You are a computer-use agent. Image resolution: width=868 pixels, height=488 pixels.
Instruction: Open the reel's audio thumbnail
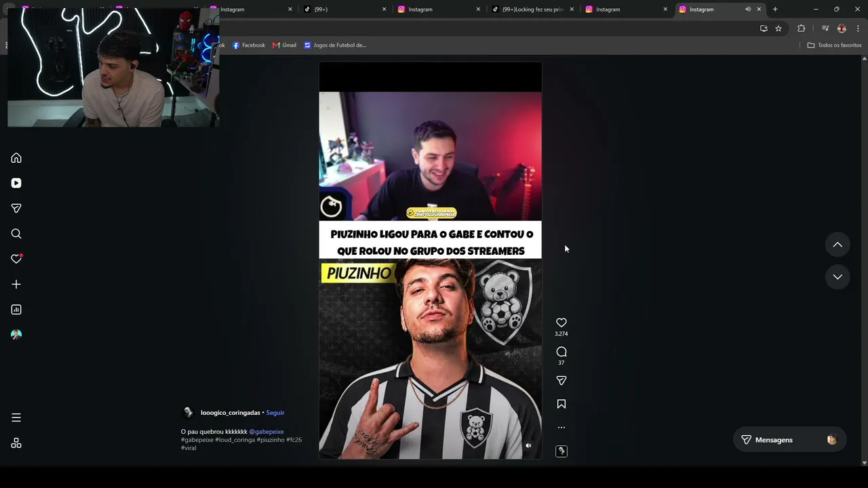(x=561, y=451)
